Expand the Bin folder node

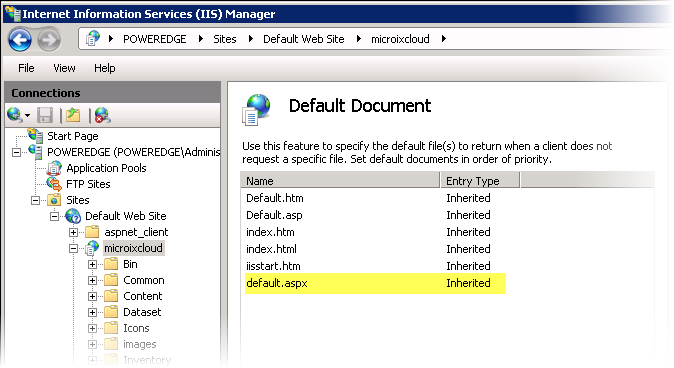(92, 264)
